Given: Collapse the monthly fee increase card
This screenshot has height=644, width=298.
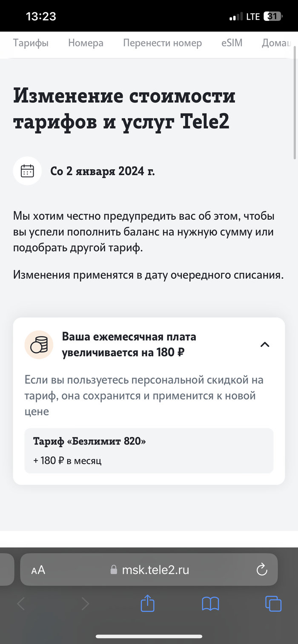Looking at the screenshot, I should pos(265,344).
